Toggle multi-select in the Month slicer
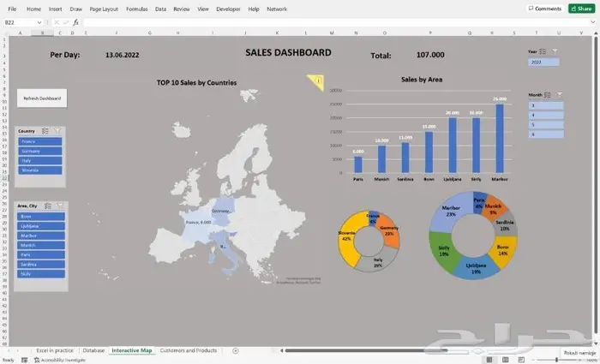This screenshot has width=600, height=364. pos(547,95)
